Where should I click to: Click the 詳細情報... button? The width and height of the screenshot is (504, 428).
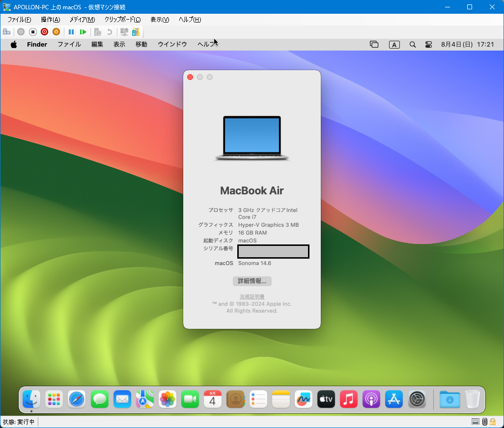tap(252, 281)
